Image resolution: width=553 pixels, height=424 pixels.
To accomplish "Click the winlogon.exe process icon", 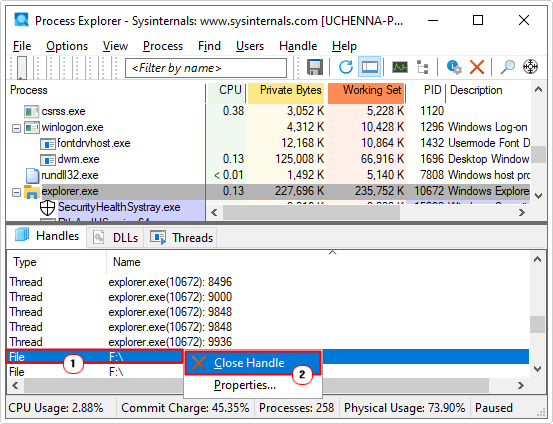I will (x=31, y=127).
